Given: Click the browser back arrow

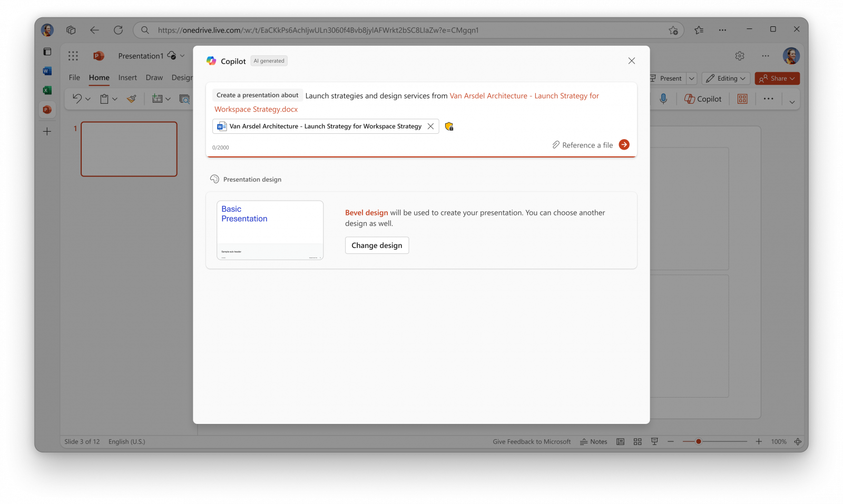Looking at the screenshot, I should coord(94,30).
